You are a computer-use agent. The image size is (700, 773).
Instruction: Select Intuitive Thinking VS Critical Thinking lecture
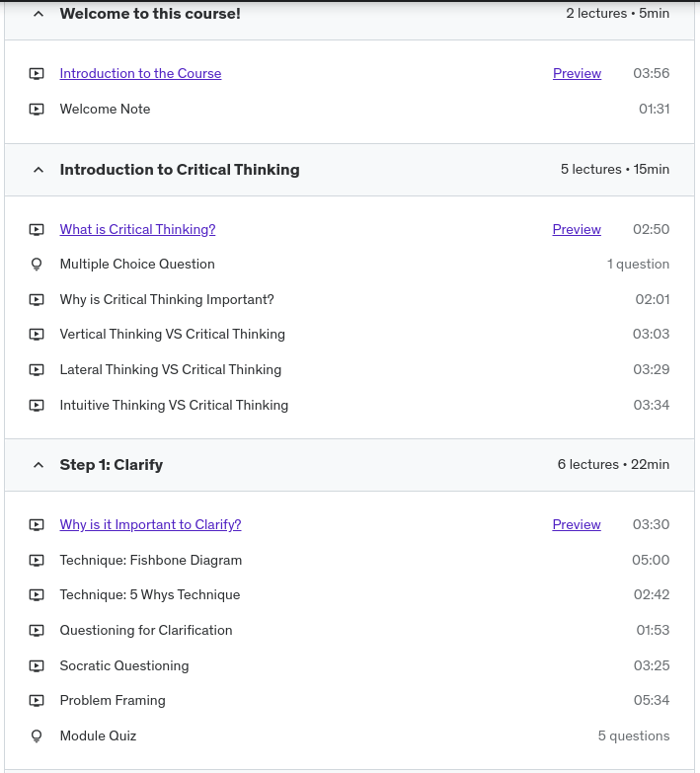click(x=174, y=406)
